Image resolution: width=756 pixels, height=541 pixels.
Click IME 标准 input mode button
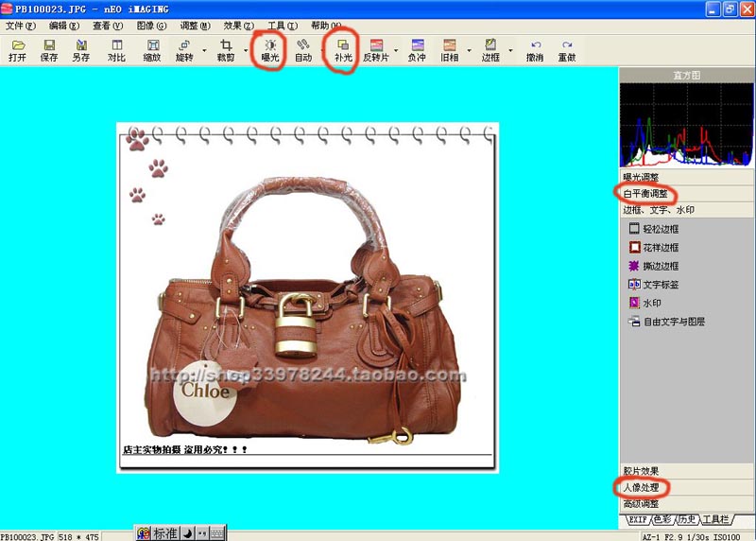pos(164,533)
